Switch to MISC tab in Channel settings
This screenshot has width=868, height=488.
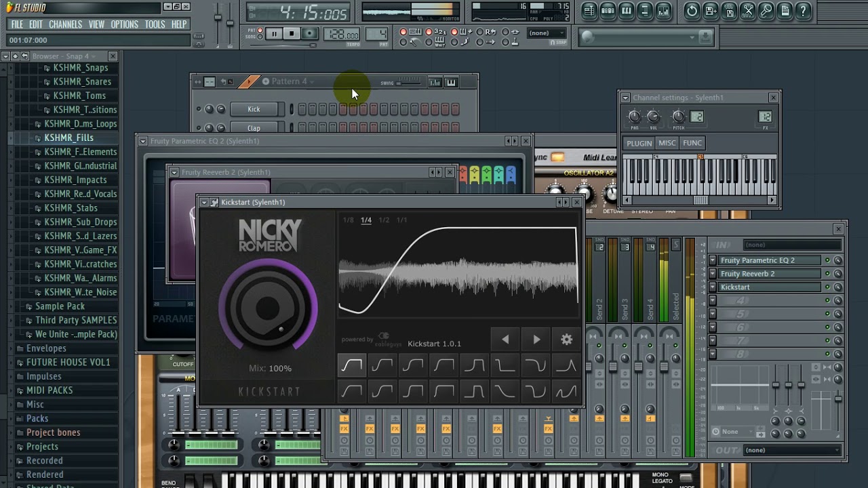(x=667, y=143)
